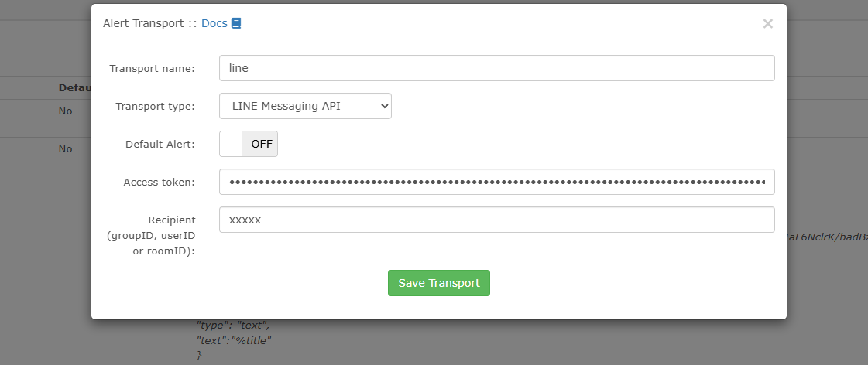Click the first "No" cell behind the dialog
This screenshot has width=868, height=365.
tap(65, 111)
